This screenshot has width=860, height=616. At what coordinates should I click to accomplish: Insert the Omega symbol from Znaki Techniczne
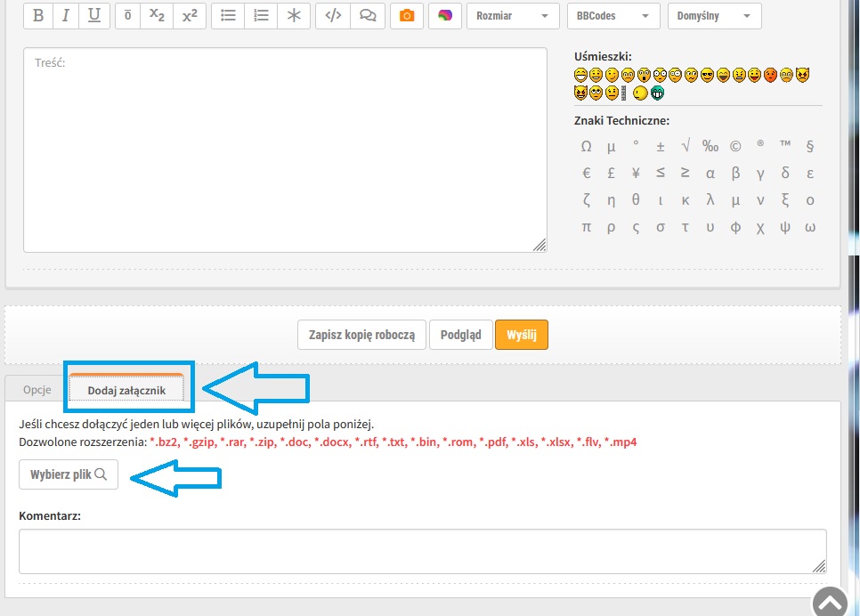click(586, 147)
